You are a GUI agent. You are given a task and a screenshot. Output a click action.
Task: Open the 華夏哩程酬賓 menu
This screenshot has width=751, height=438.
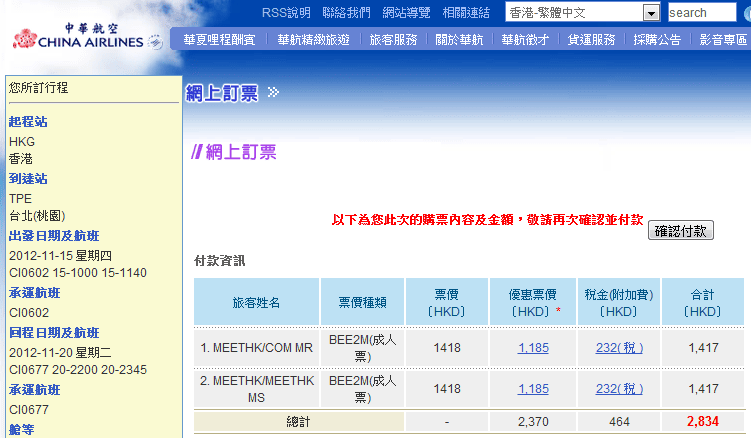click(x=220, y=40)
